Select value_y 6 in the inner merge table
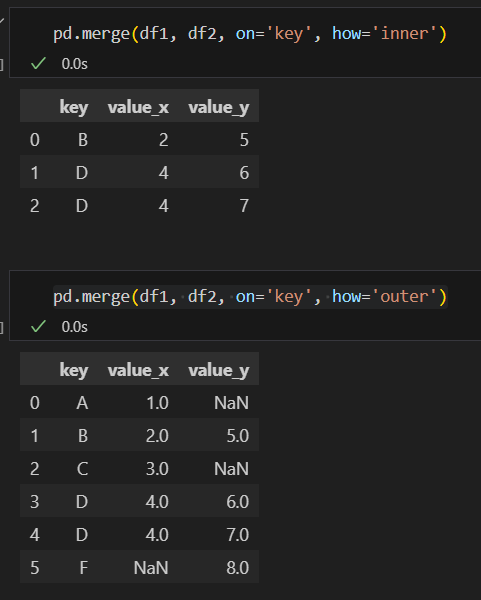The image size is (481, 600). tap(244, 173)
